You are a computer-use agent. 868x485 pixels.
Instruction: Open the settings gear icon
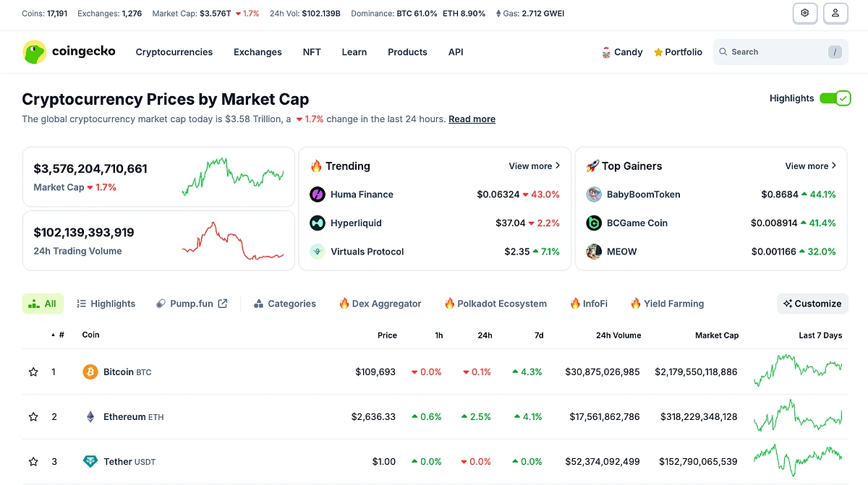point(805,13)
